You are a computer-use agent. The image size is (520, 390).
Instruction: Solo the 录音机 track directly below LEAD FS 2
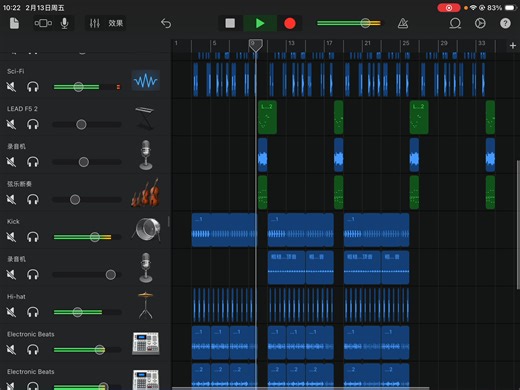click(x=33, y=162)
